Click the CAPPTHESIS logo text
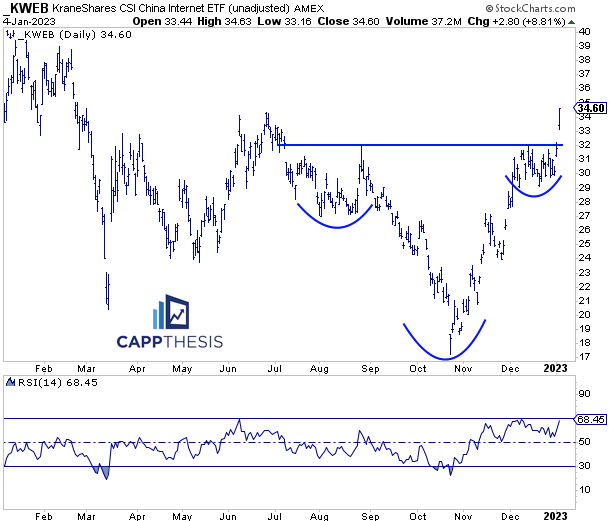 [x=170, y=342]
